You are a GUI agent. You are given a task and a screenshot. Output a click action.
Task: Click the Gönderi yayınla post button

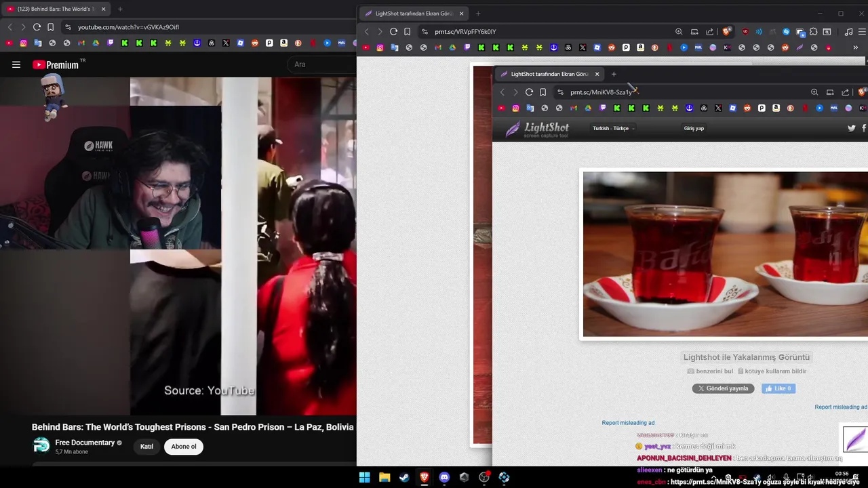pos(723,388)
